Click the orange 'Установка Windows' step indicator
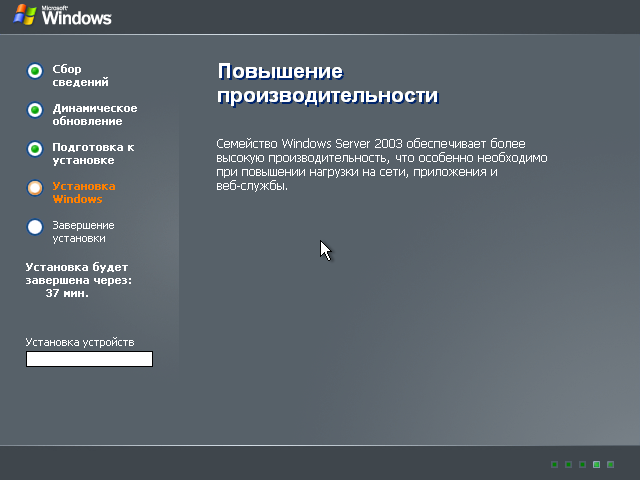The height and width of the screenshot is (480, 640). 35,188
